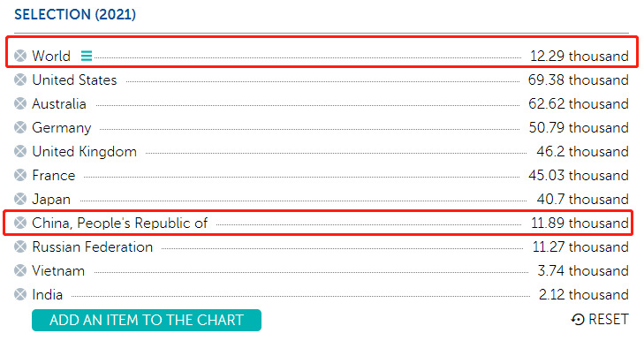Remove Australia from the selection
Screen dimensions: 644x341
(x=20, y=103)
